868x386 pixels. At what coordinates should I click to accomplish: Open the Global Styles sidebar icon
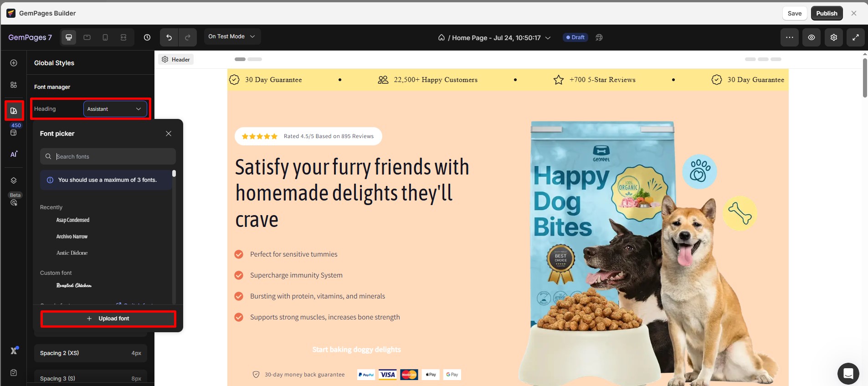tap(14, 111)
